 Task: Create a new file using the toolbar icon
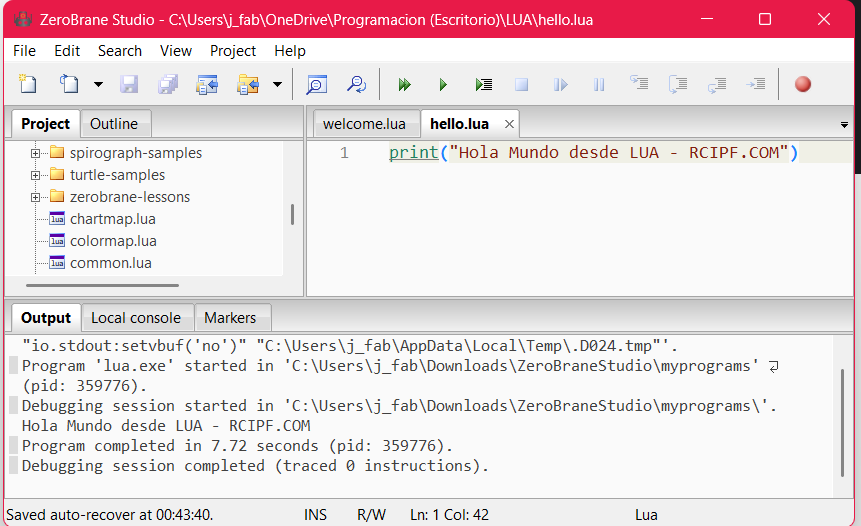[x=28, y=85]
